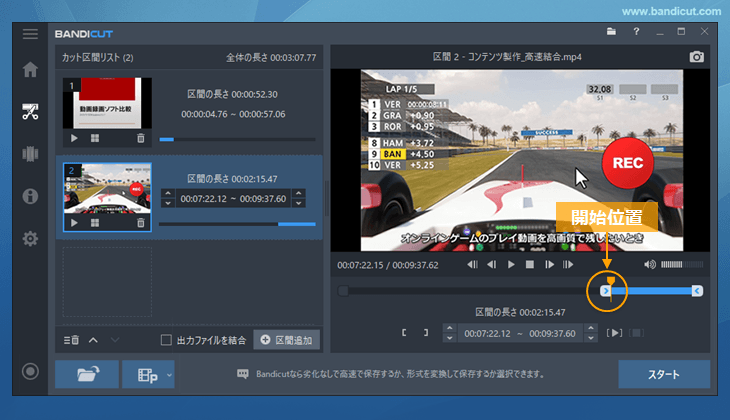Set end point bracket icon
Viewport: 730px width, 420px height.
(x=426, y=332)
